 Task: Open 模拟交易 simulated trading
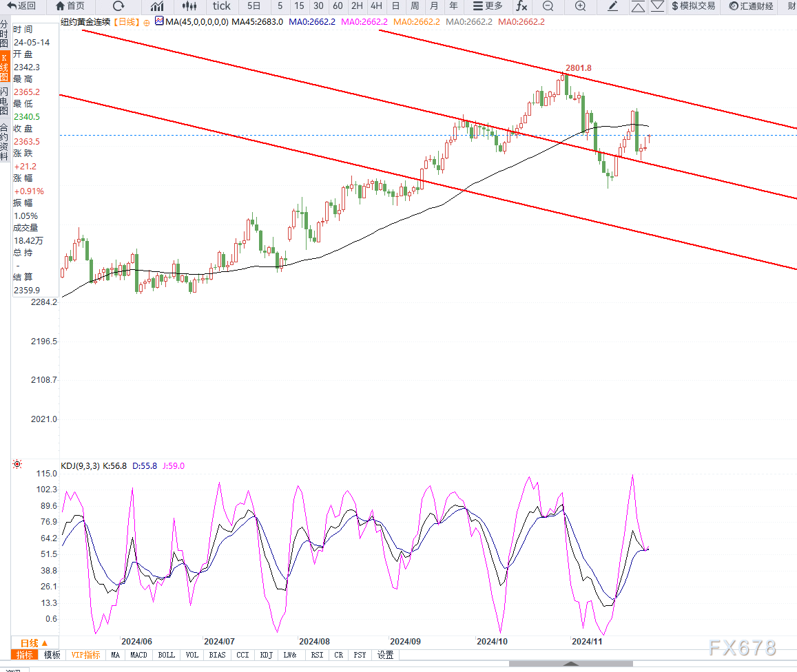pyautogui.click(x=693, y=6)
